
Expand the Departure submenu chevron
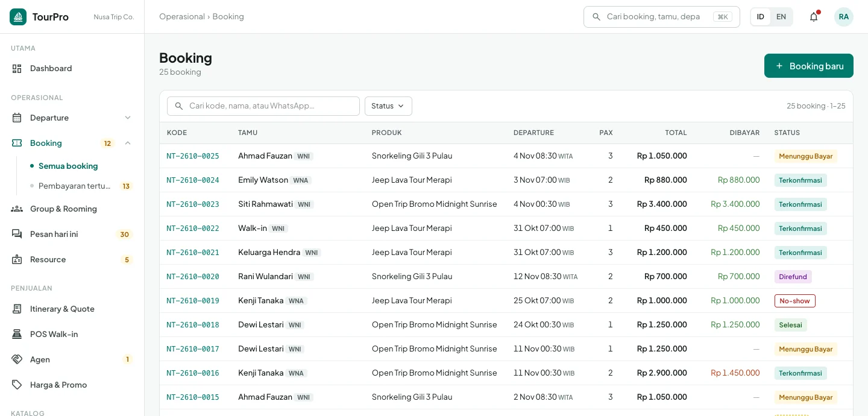point(128,118)
